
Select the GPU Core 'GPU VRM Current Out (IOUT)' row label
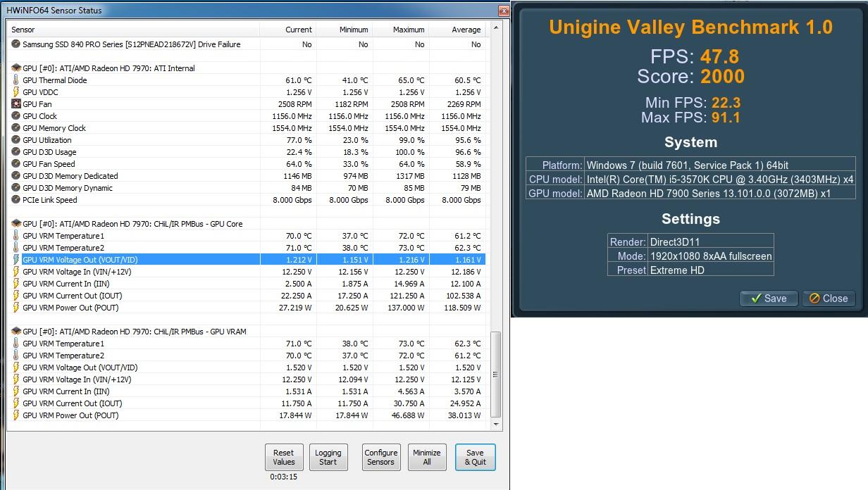coord(72,296)
